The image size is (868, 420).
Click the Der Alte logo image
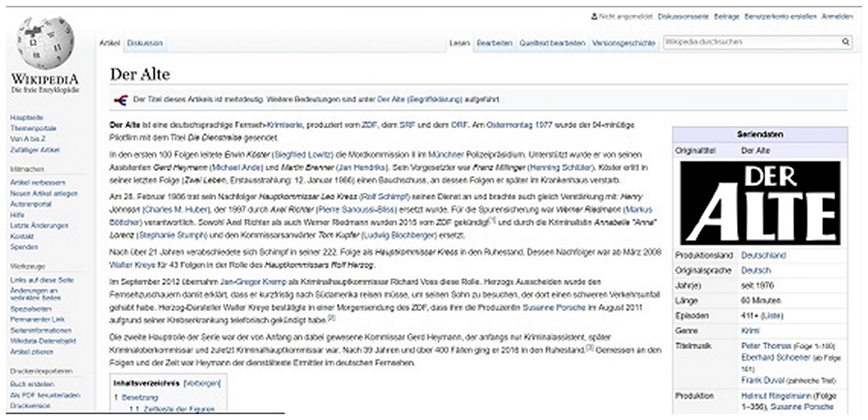click(760, 203)
